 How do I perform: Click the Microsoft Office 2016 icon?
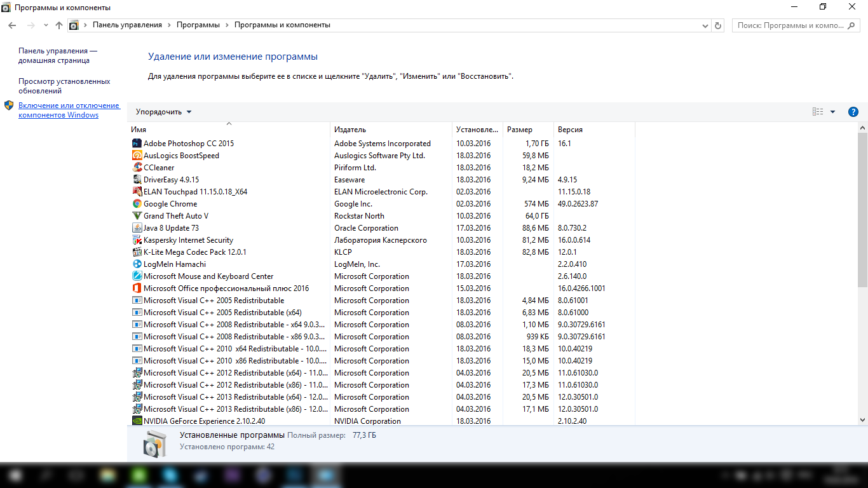coord(137,288)
